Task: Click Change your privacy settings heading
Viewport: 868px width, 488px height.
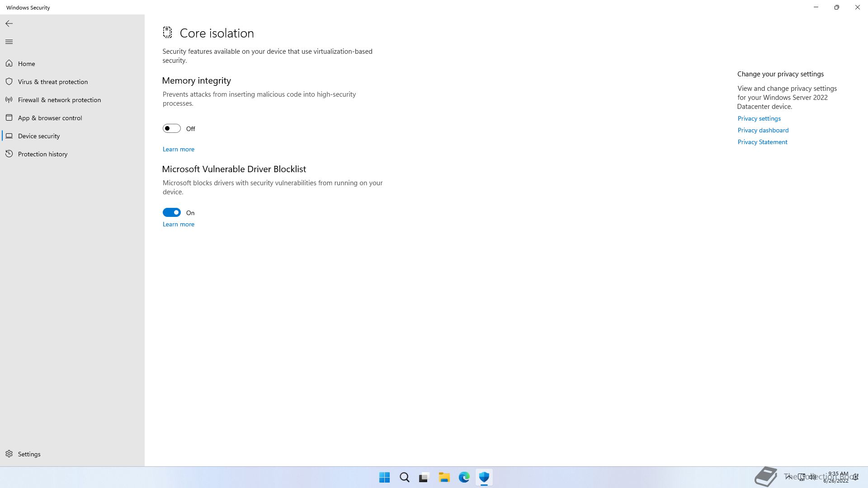Action: click(781, 74)
